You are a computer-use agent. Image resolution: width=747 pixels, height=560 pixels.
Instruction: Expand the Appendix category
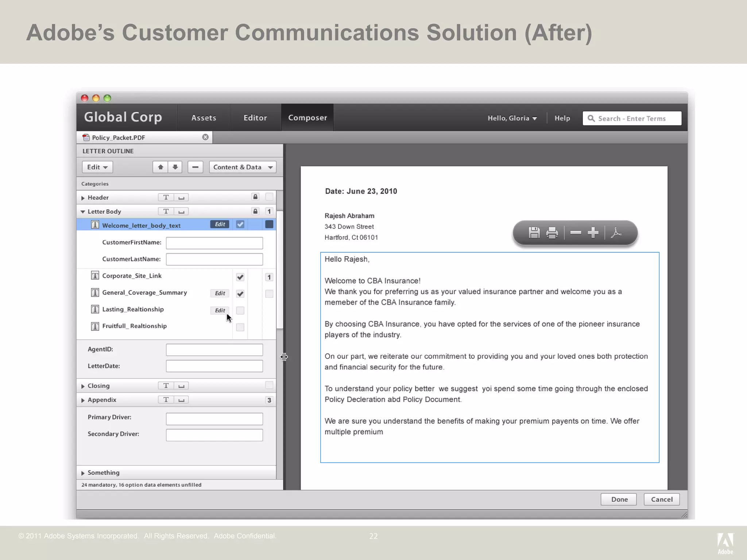pos(83,400)
